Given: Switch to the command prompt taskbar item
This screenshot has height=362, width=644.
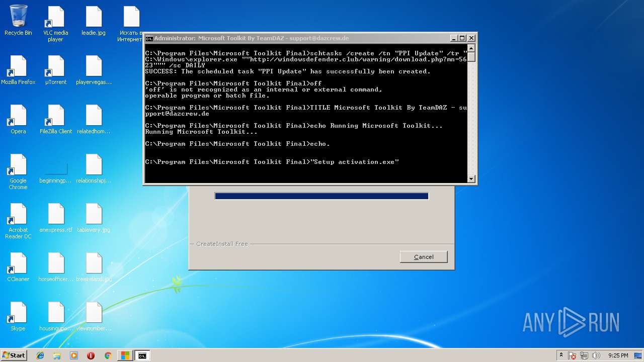Looking at the screenshot, I should pos(142,355).
